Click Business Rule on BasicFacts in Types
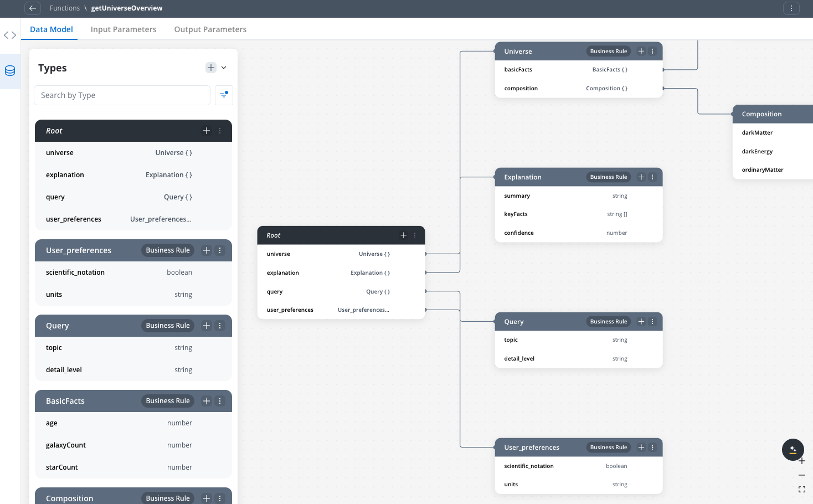Screen dimensions: 813x504 click(168, 401)
